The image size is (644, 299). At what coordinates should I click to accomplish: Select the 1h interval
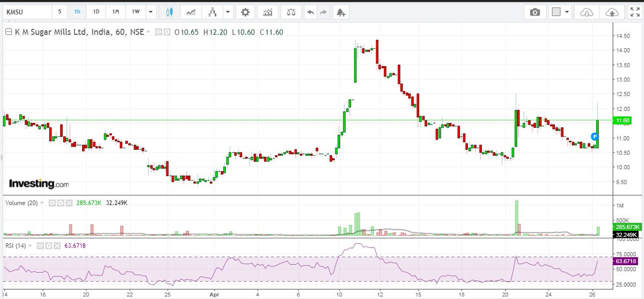(77, 11)
